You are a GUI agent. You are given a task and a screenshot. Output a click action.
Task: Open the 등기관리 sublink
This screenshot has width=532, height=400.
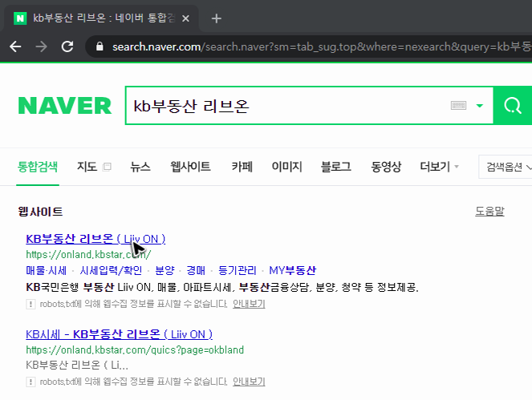[x=238, y=270]
